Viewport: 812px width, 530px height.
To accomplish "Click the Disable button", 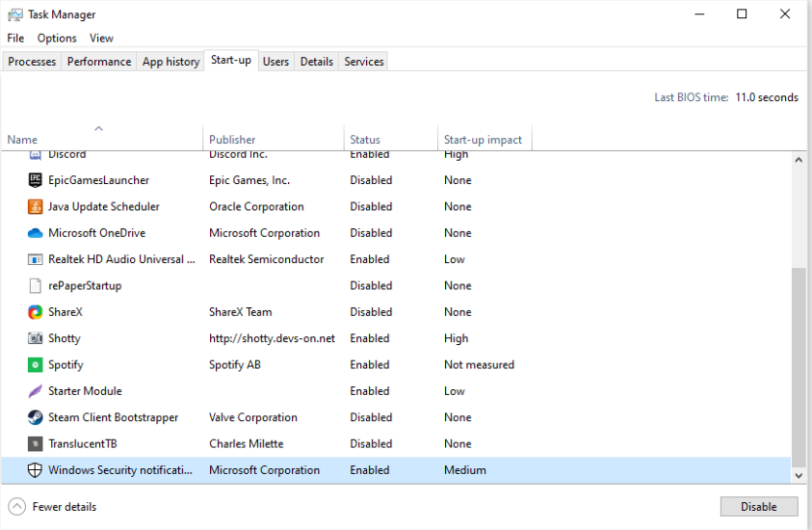I will (759, 507).
